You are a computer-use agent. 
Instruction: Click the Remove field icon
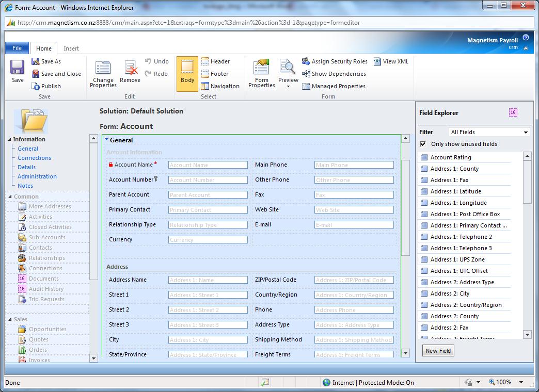[130, 72]
